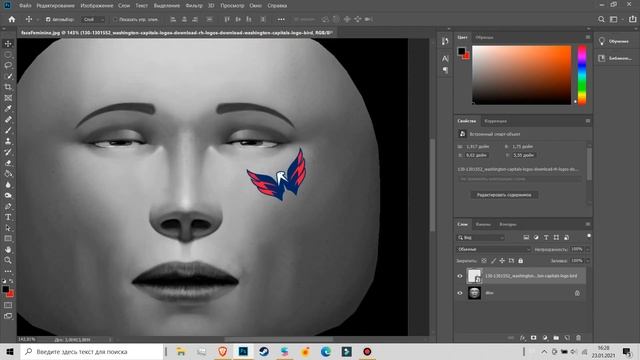Click the edit contents button in Properties
Viewport: 640px width, 360px height.
504,195
